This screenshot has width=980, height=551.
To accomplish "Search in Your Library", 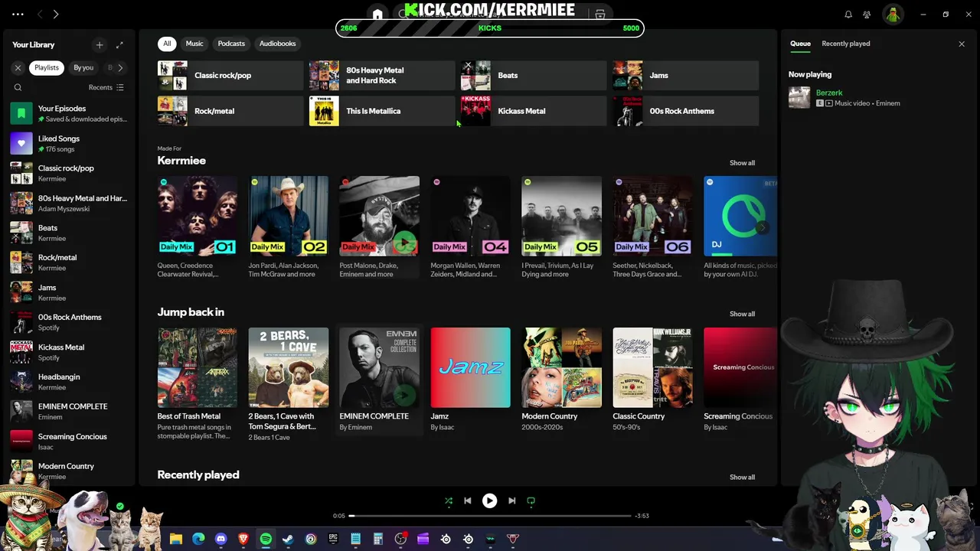I will 18,87.
